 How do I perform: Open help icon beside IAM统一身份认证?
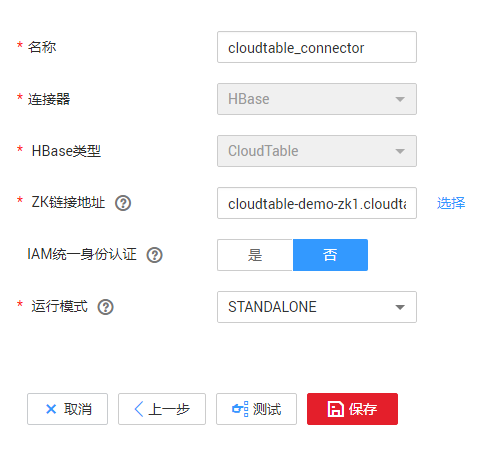[155, 255]
